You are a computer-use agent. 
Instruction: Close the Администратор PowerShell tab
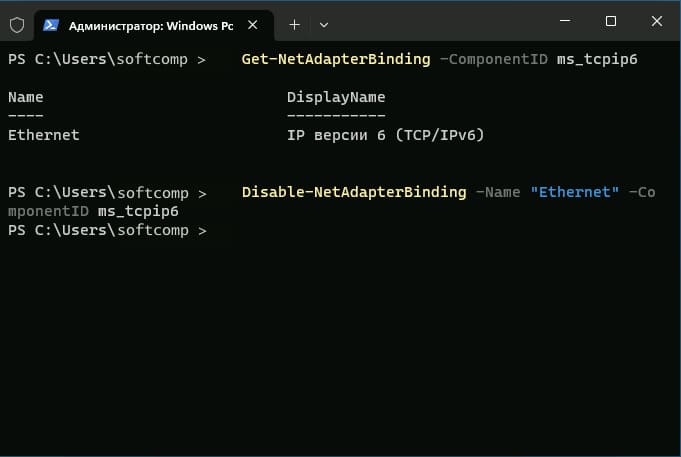point(253,25)
